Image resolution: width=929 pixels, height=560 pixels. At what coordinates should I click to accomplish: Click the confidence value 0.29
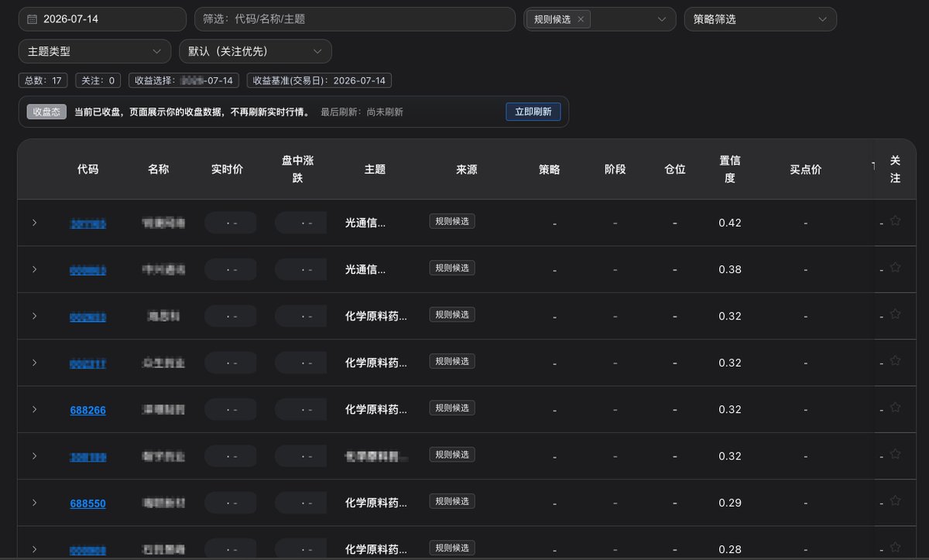point(730,503)
